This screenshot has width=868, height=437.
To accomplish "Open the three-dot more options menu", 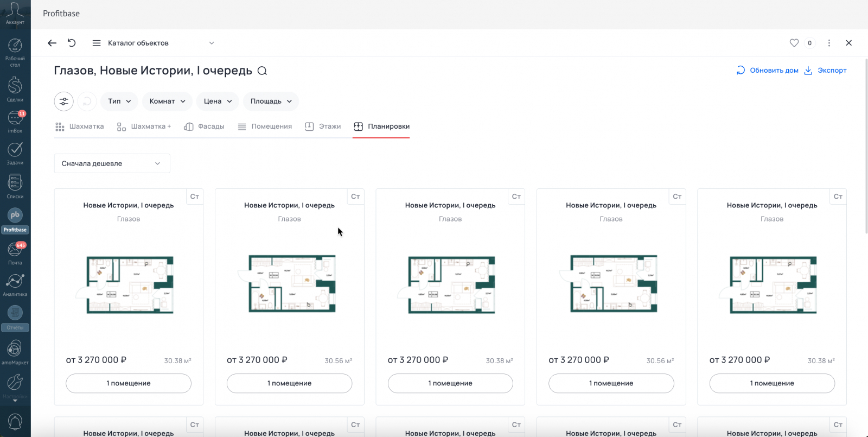I will pos(829,43).
